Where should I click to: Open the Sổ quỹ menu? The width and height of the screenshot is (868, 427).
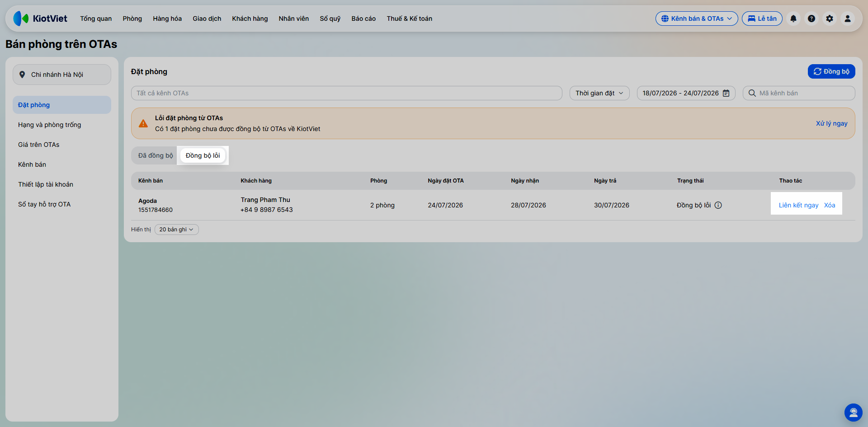(x=330, y=19)
